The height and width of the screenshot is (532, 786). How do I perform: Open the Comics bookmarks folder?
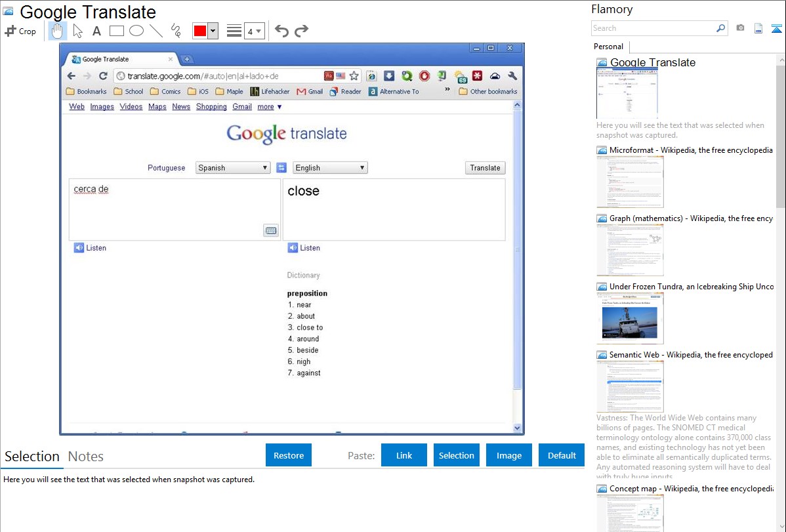(x=165, y=91)
